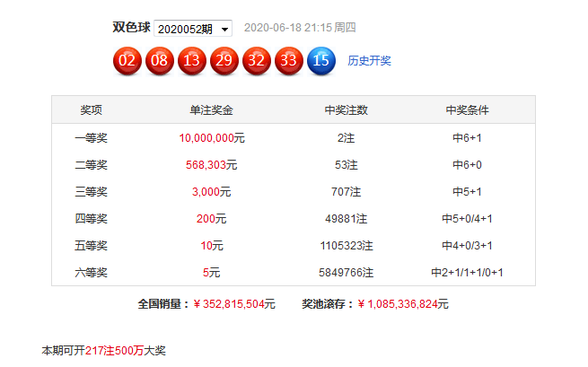The image size is (588, 367).
Task: Click the 3,000元 prize amount
Action: coord(212,192)
